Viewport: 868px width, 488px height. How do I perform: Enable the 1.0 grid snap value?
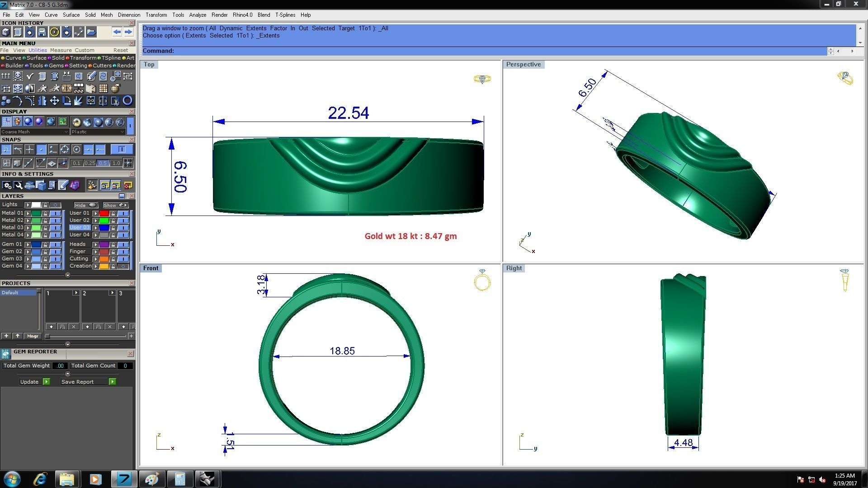[116, 163]
